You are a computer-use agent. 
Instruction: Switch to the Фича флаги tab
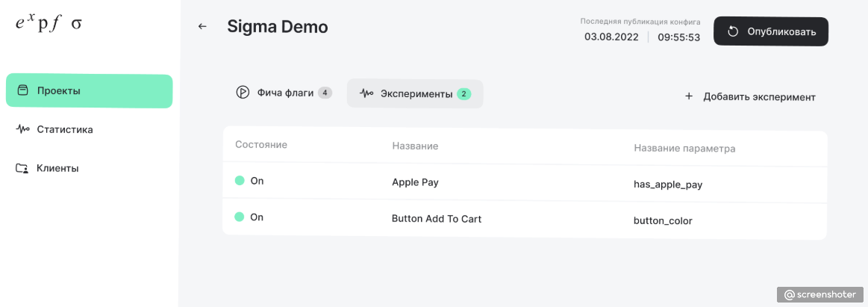point(284,93)
